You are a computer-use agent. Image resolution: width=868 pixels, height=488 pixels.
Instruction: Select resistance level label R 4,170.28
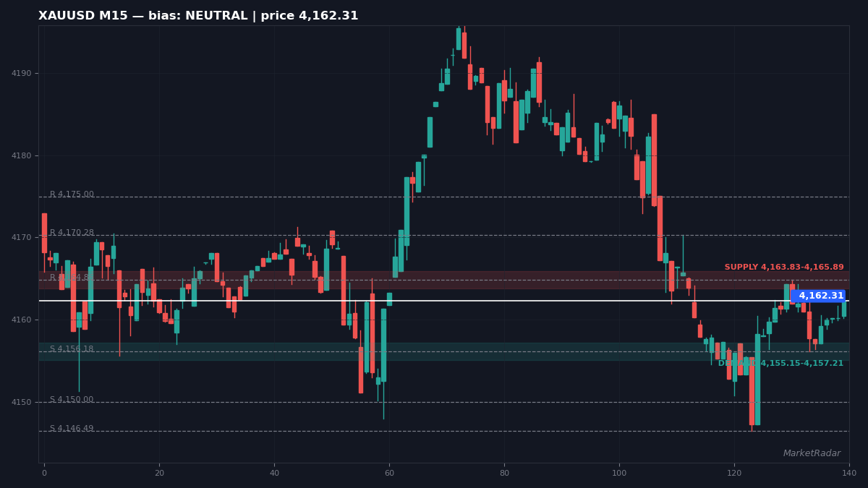click(72, 233)
